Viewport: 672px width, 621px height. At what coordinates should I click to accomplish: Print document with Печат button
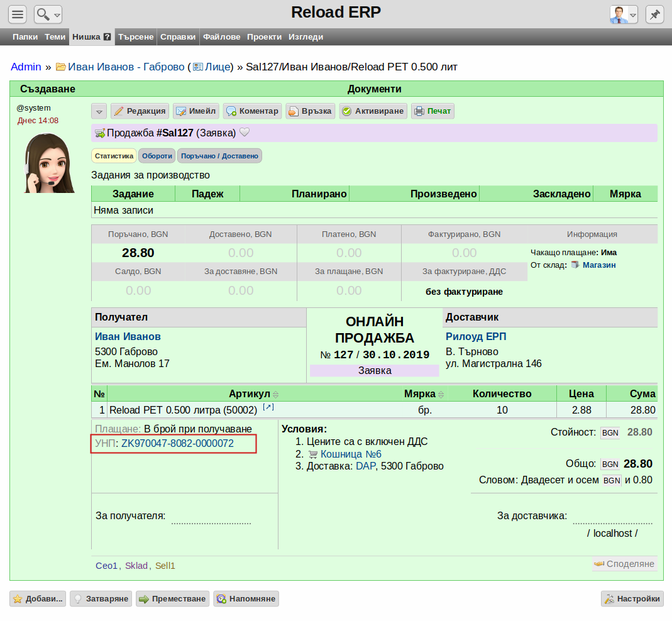(x=432, y=111)
